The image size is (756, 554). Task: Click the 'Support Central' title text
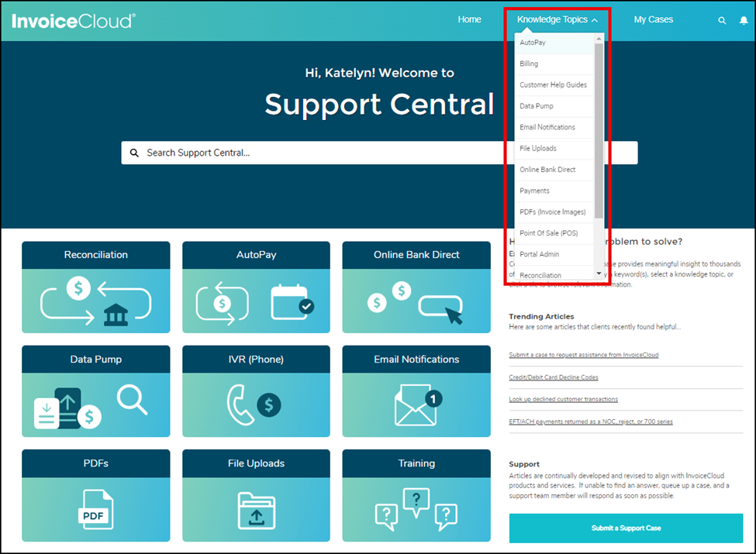tap(379, 104)
